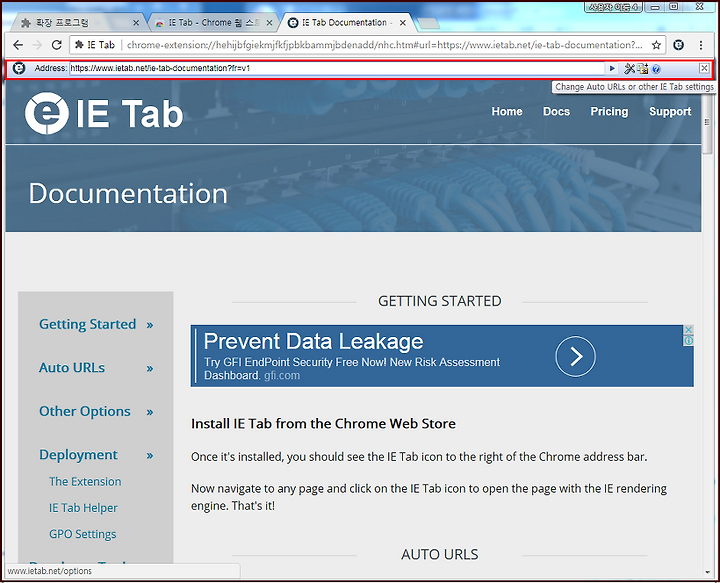Screen dimensions: 720x583
Task: Go back with Chrome back arrow
Action: click(x=18, y=45)
